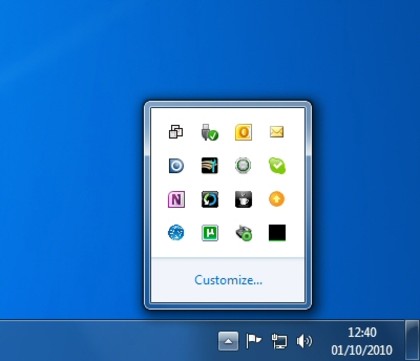Open Safely Remove Hardware USB icon

(x=210, y=132)
